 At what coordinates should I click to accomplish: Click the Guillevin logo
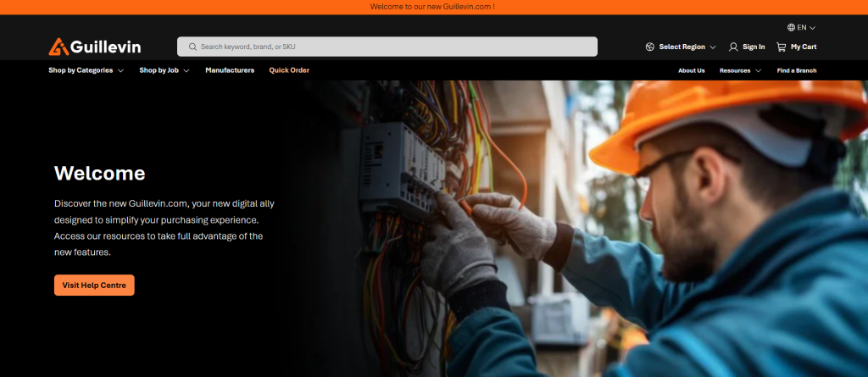coord(94,47)
